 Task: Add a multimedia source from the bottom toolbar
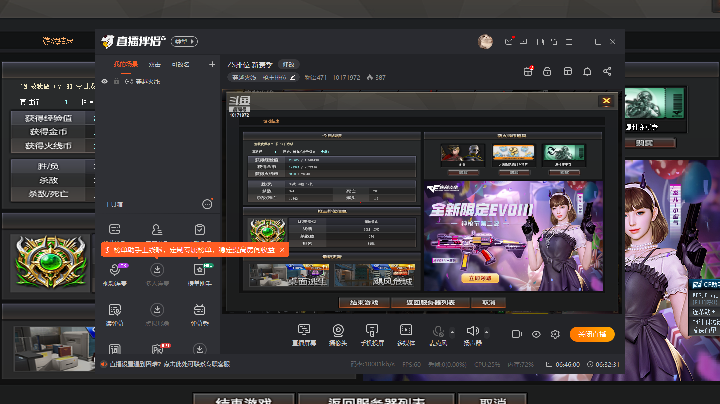click(x=406, y=335)
